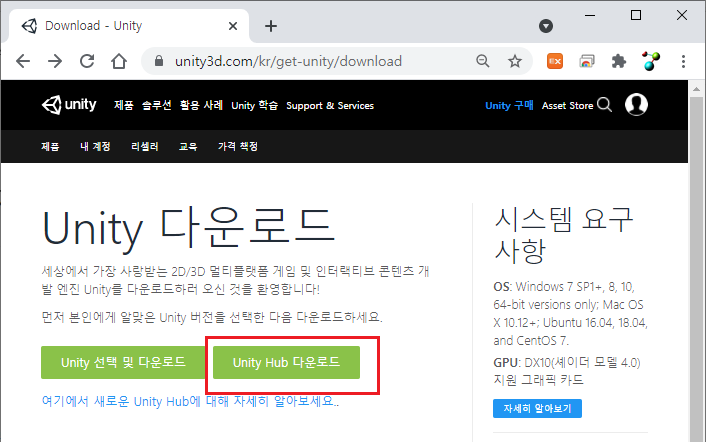Select 제품 in the sub navigation

50,146
